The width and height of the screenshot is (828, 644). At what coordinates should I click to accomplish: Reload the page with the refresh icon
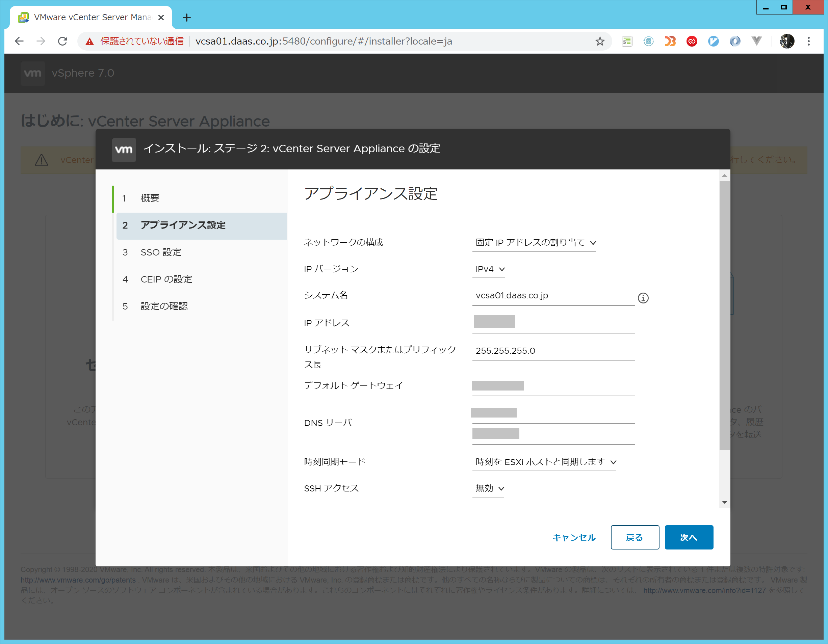[x=62, y=41]
